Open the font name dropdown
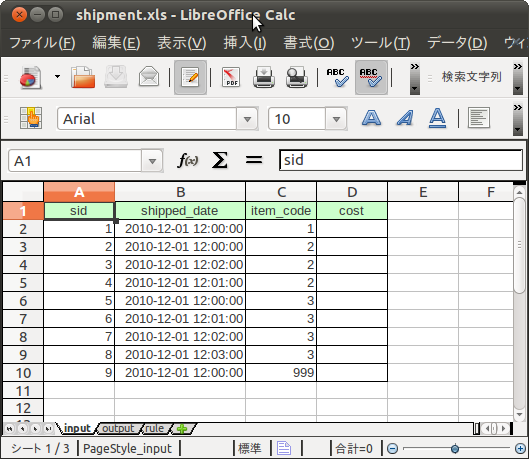 (247, 119)
